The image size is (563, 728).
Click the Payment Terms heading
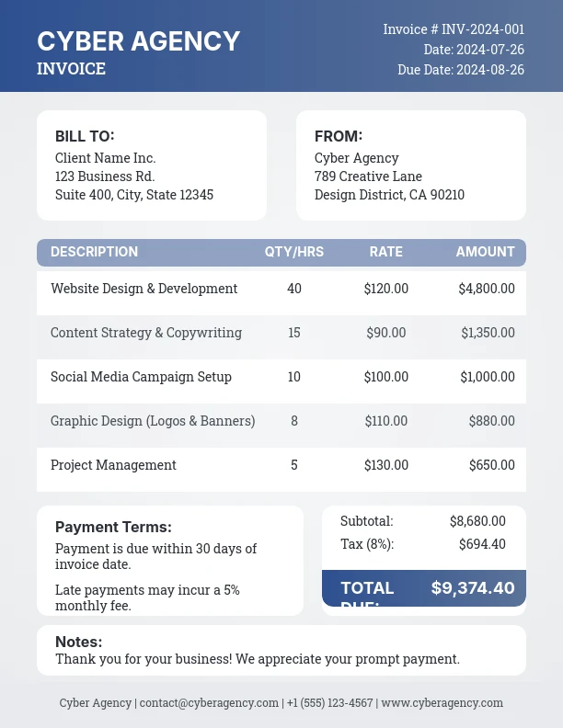pos(113,527)
